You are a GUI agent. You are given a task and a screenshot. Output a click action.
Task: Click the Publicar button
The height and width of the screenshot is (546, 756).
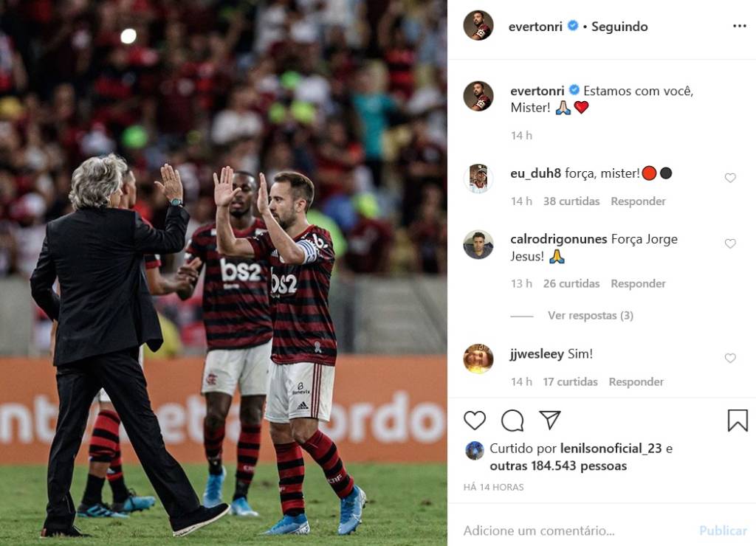[x=723, y=531]
